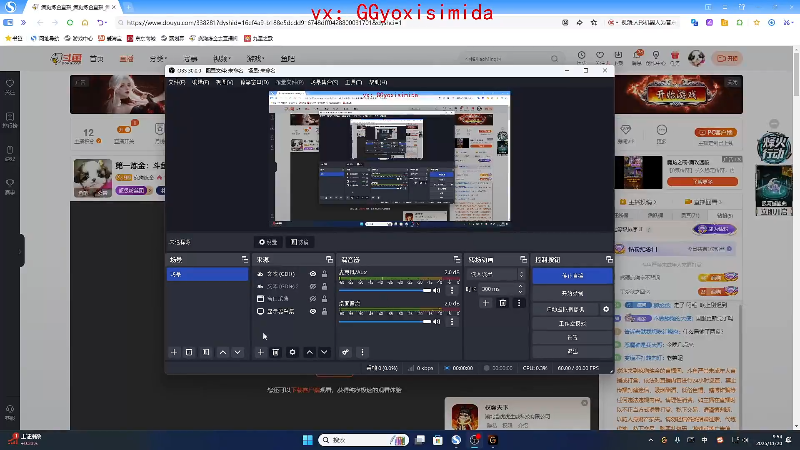The width and height of the screenshot is (800, 450).
Task: Delete selected source with Sources trash icon
Action: click(276, 352)
